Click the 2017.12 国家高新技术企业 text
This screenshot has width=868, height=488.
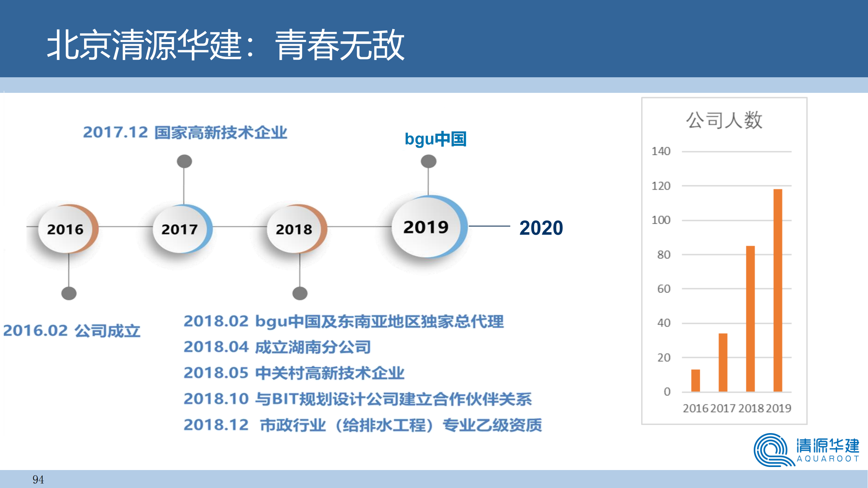point(185,132)
